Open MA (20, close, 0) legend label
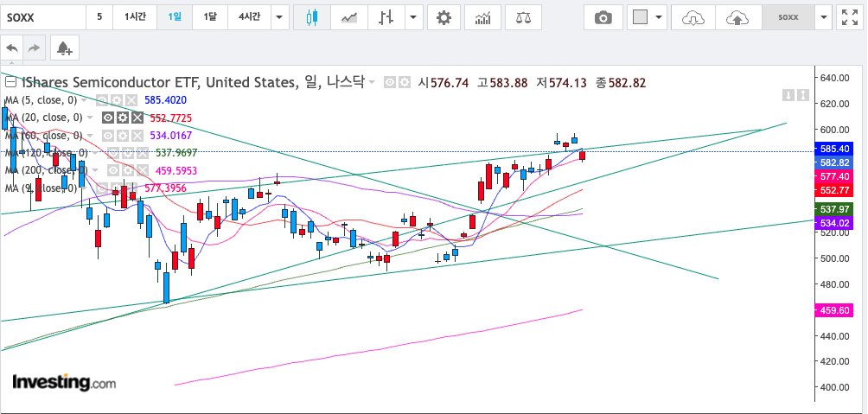Image resolution: width=868 pixels, height=414 pixels. click(44, 118)
